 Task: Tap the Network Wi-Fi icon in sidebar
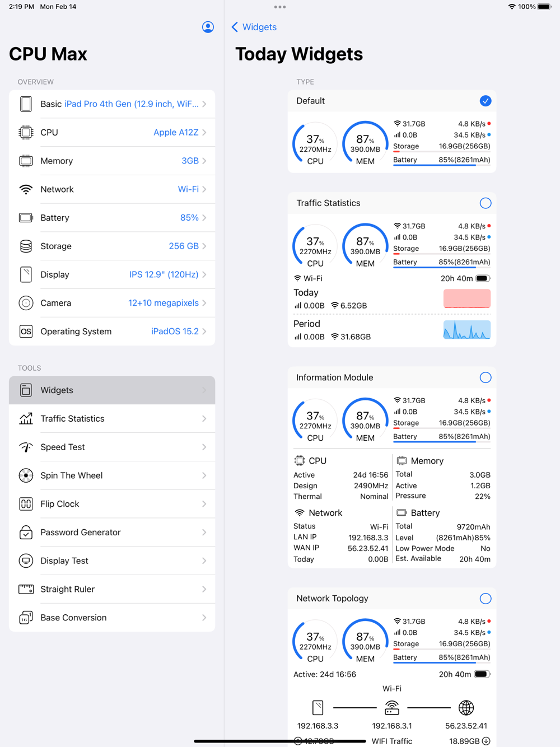(26, 189)
